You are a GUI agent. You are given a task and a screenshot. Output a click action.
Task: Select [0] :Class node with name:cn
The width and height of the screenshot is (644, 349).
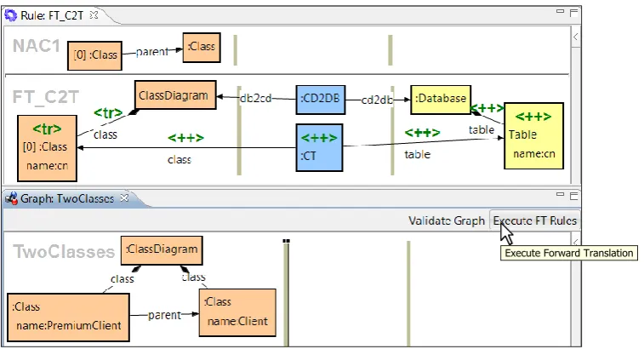click(48, 148)
